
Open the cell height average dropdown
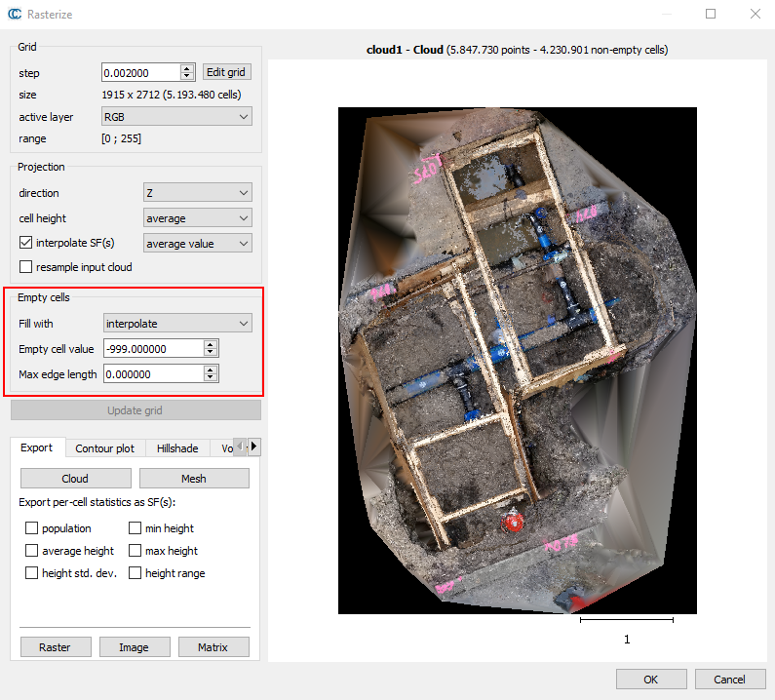[x=197, y=218]
